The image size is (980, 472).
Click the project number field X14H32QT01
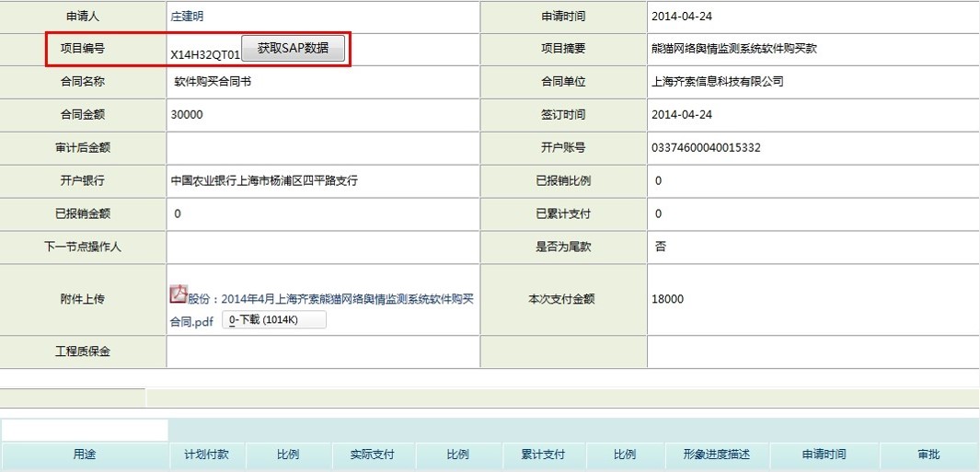[x=204, y=54]
